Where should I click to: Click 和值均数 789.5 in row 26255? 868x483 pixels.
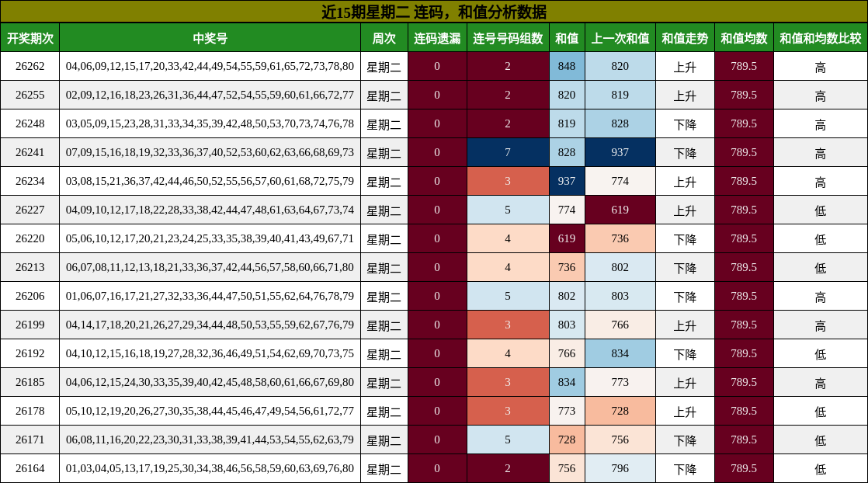[744, 96]
